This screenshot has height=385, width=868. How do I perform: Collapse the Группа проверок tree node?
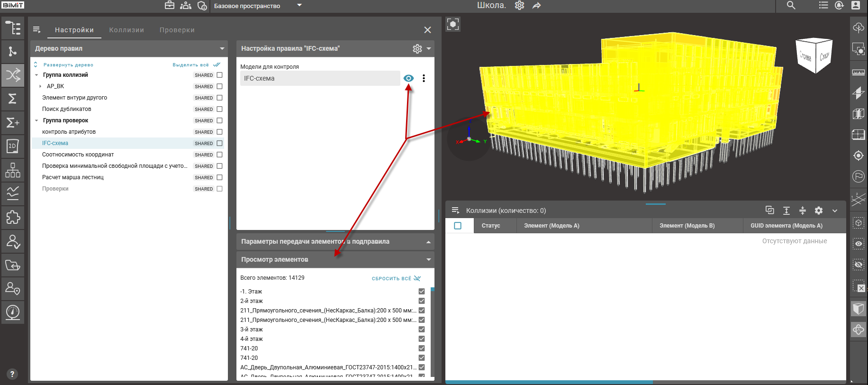(36, 120)
